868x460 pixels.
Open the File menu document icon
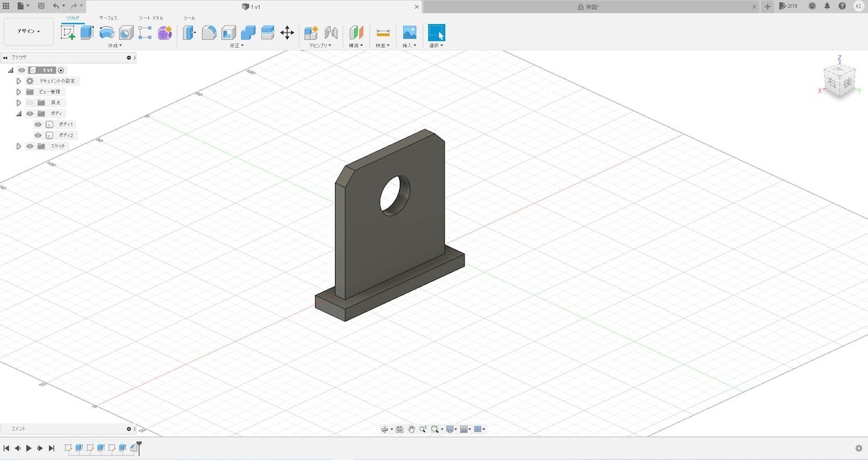pyautogui.click(x=21, y=6)
